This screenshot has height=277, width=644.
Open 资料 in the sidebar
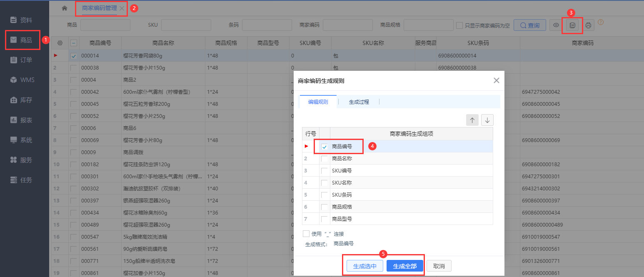[22, 20]
